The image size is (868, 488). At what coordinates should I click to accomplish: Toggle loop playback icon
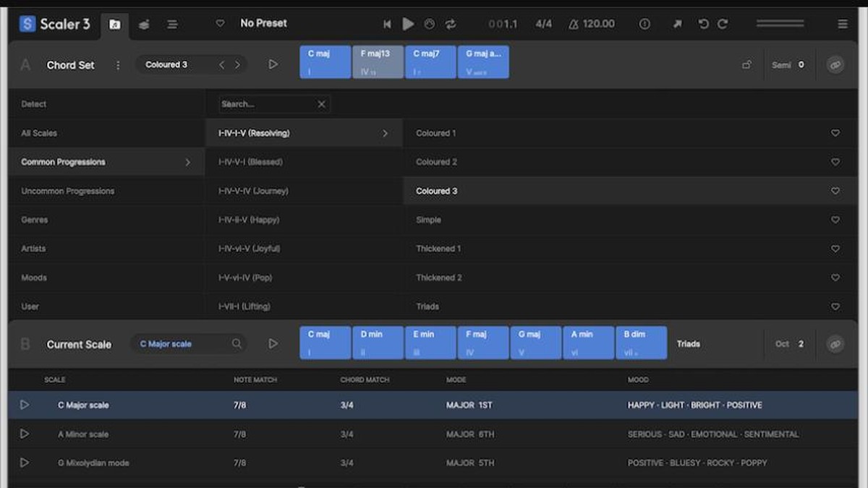(451, 24)
